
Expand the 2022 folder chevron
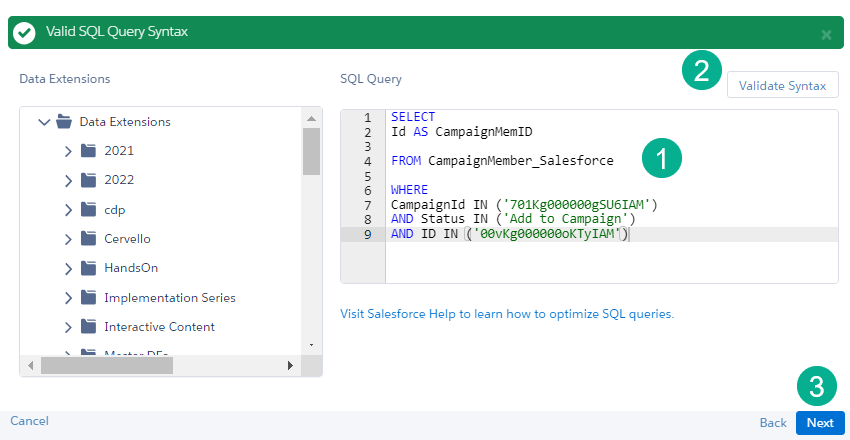(68, 181)
